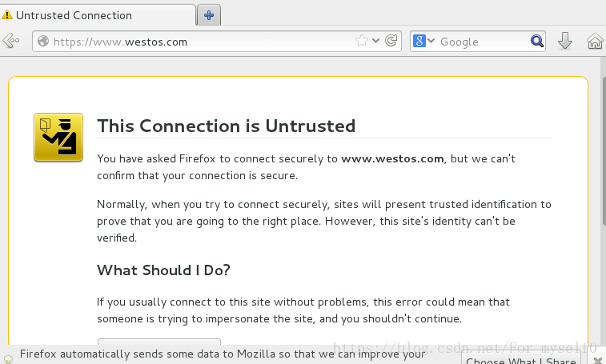Go to the Home page icon
The height and width of the screenshot is (364, 606).
click(x=595, y=41)
